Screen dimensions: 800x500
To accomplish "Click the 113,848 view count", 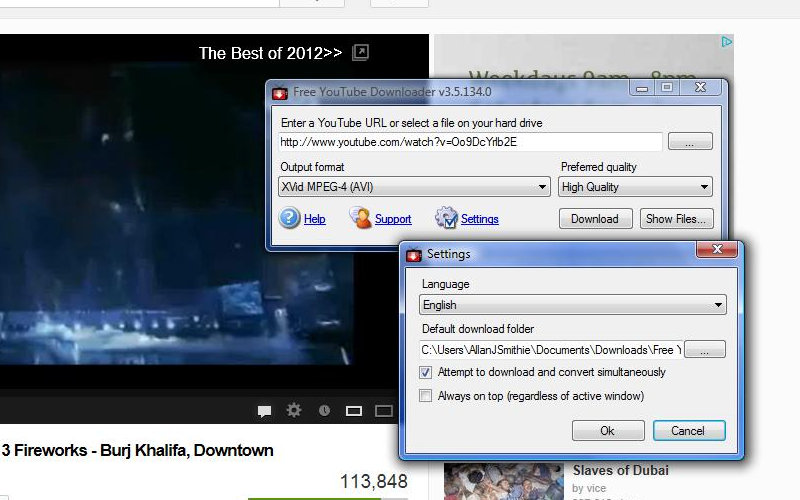I will [373, 481].
